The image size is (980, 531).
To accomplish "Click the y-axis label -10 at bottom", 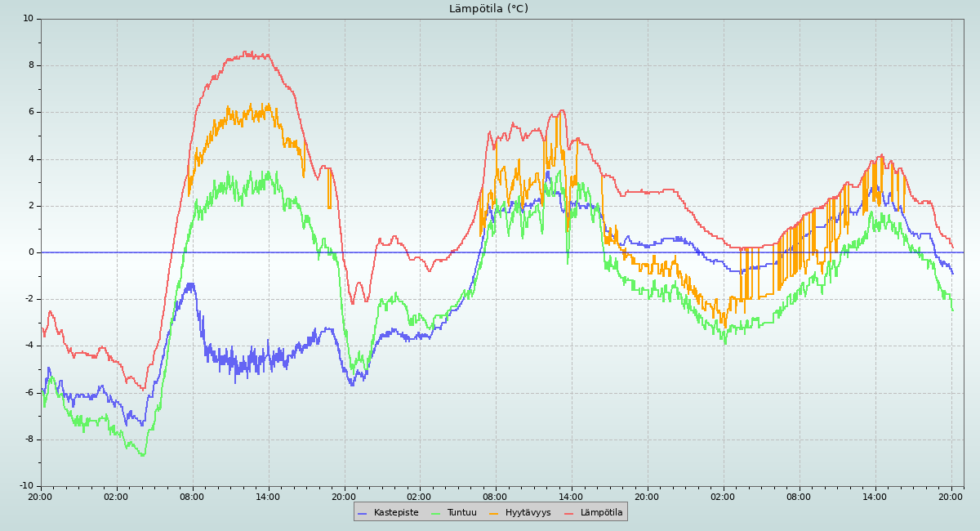I will [x=25, y=486].
